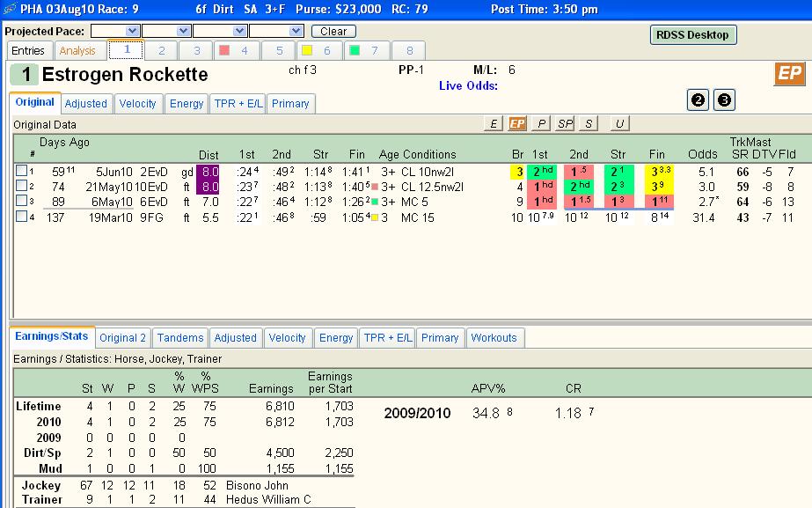This screenshot has width=812, height=508.
Task: Select horse tab 4 with red marker
Action: click(x=237, y=51)
